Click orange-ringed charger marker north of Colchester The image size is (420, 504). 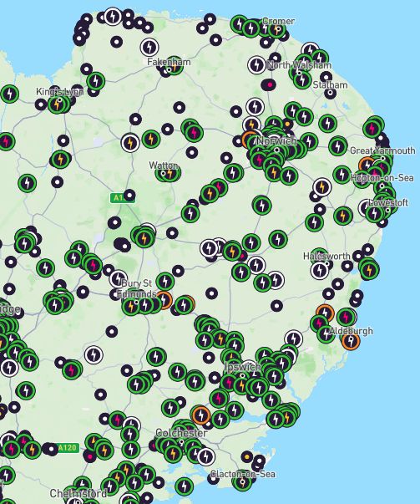click(201, 415)
